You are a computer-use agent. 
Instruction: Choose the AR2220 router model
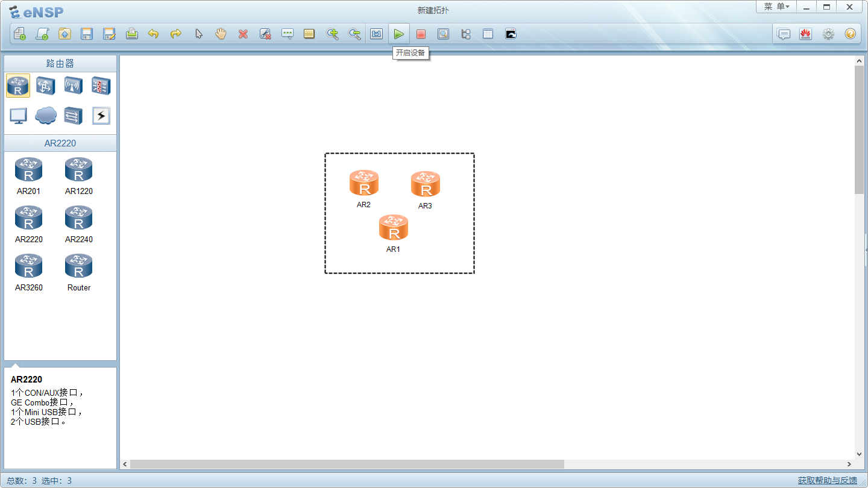tap(28, 224)
